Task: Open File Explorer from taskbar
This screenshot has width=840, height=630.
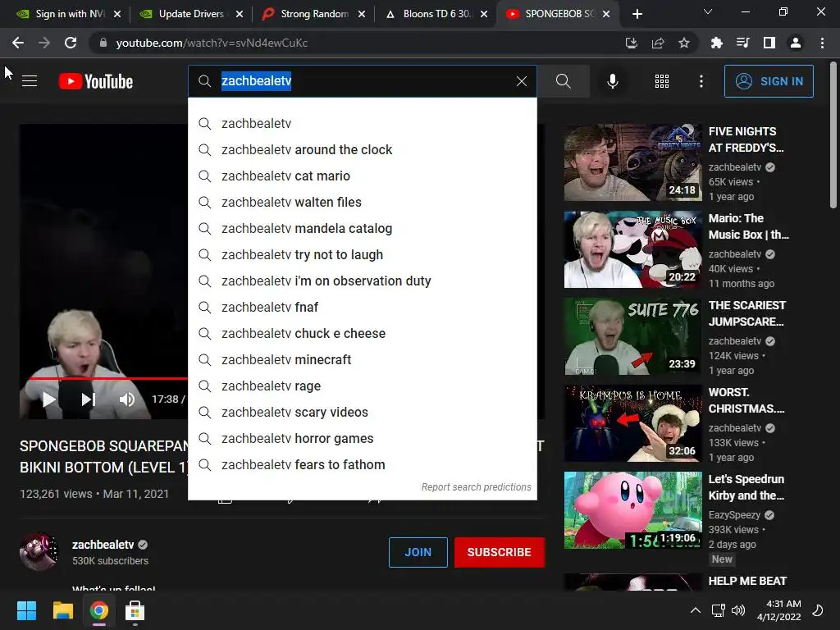Action: coord(62,610)
